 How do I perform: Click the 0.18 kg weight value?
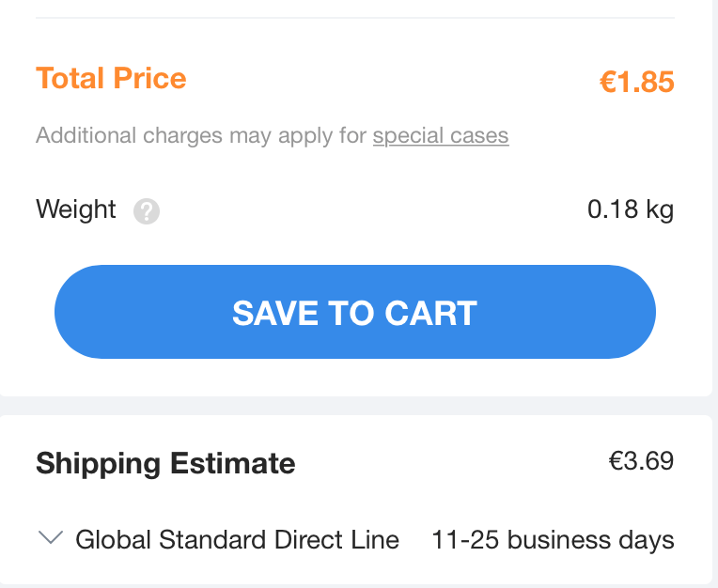point(631,209)
